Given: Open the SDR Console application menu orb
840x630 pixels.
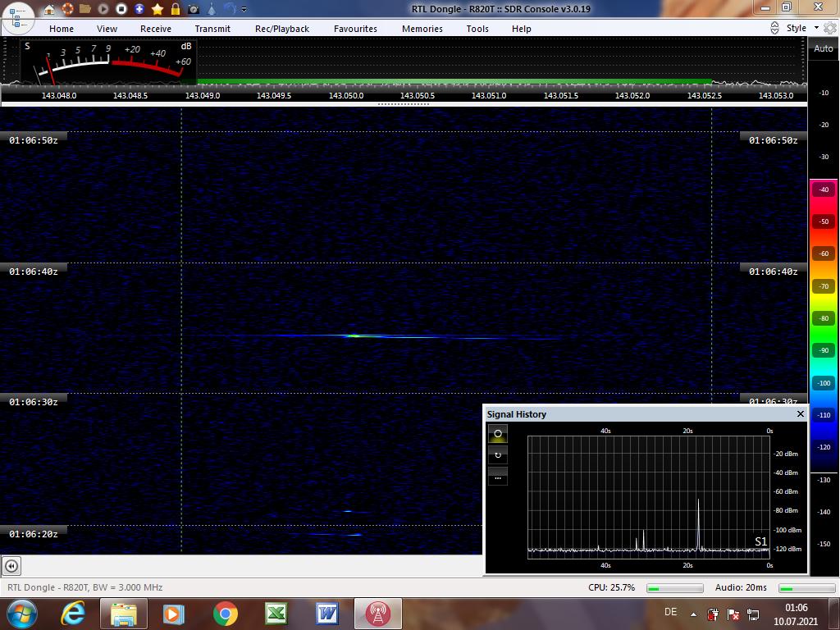Looking at the screenshot, I should click(17, 17).
